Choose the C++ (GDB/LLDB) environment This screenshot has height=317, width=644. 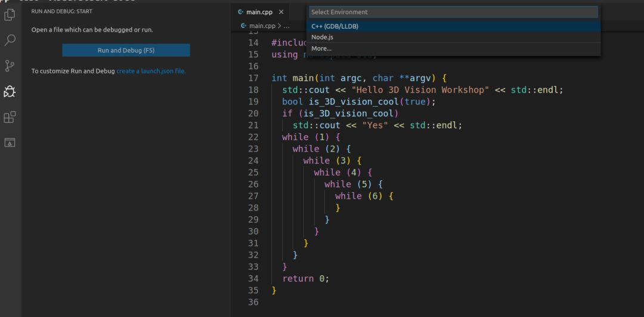pyautogui.click(x=453, y=26)
